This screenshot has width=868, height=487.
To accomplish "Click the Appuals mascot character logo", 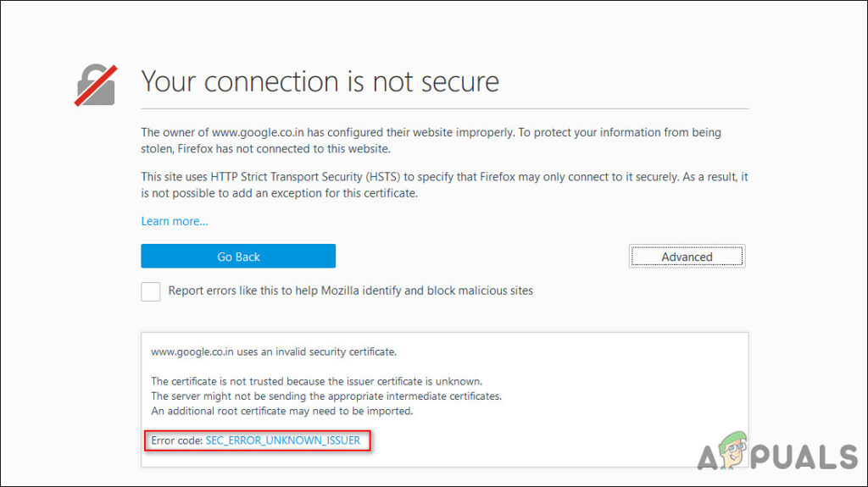I will [732, 451].
